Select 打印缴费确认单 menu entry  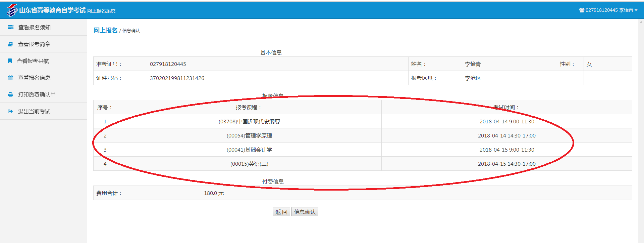click(x=37, y=94)
